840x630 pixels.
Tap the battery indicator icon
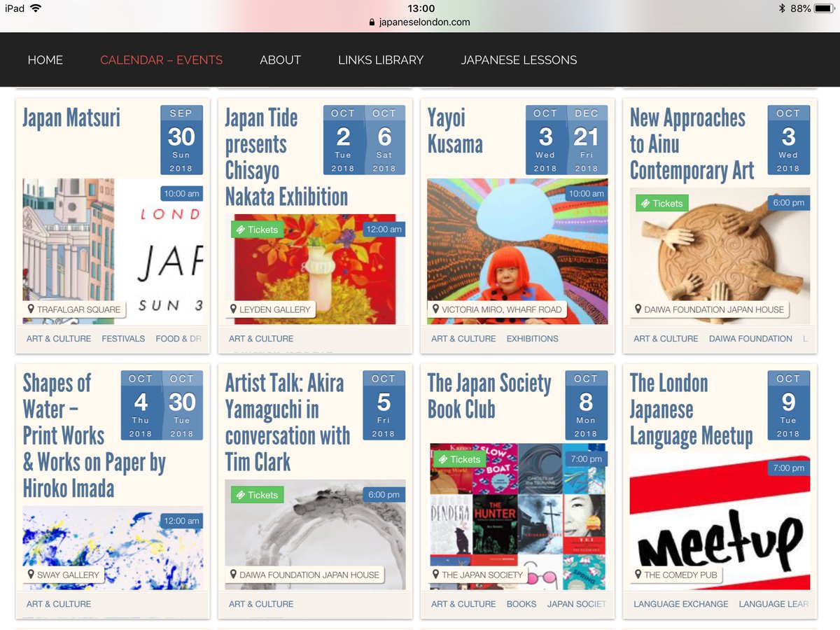tap(825, 8)
